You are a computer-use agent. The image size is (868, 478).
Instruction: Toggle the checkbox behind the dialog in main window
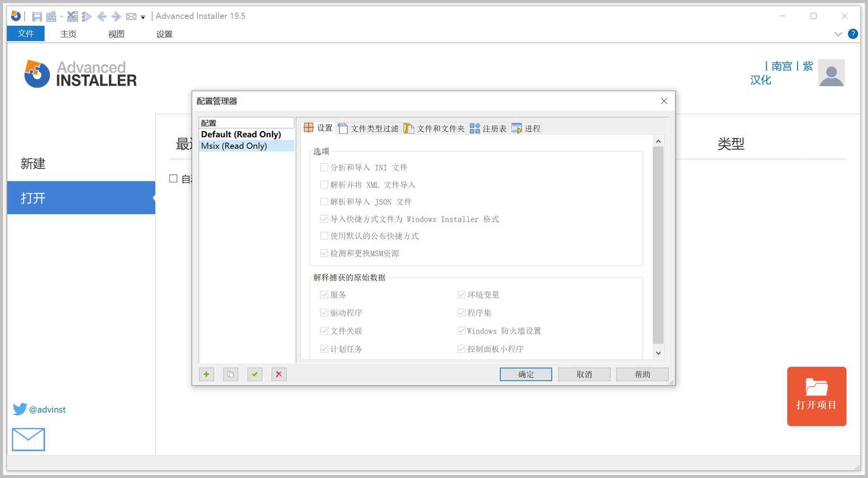173,179
